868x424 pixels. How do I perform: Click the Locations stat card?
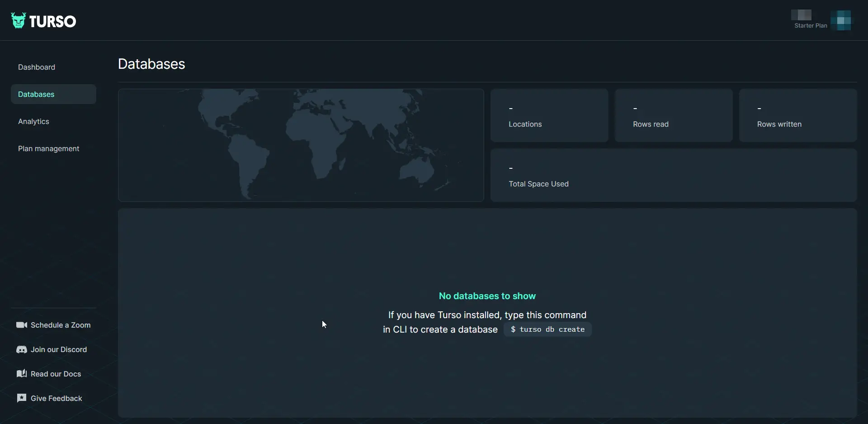(549, 115)
